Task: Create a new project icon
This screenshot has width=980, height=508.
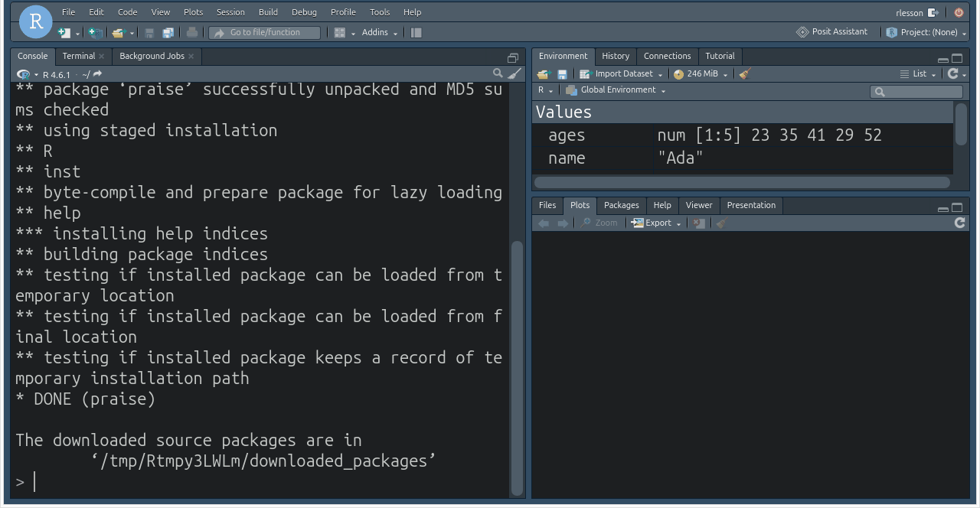Action: (94, 33)
